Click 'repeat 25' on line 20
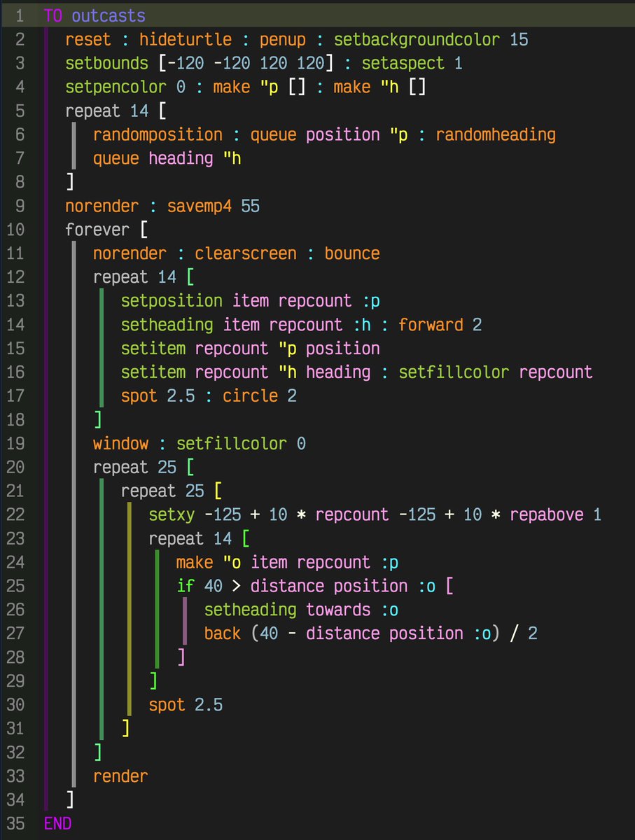Screen dimensions: 635x840 tap(134, 468)
